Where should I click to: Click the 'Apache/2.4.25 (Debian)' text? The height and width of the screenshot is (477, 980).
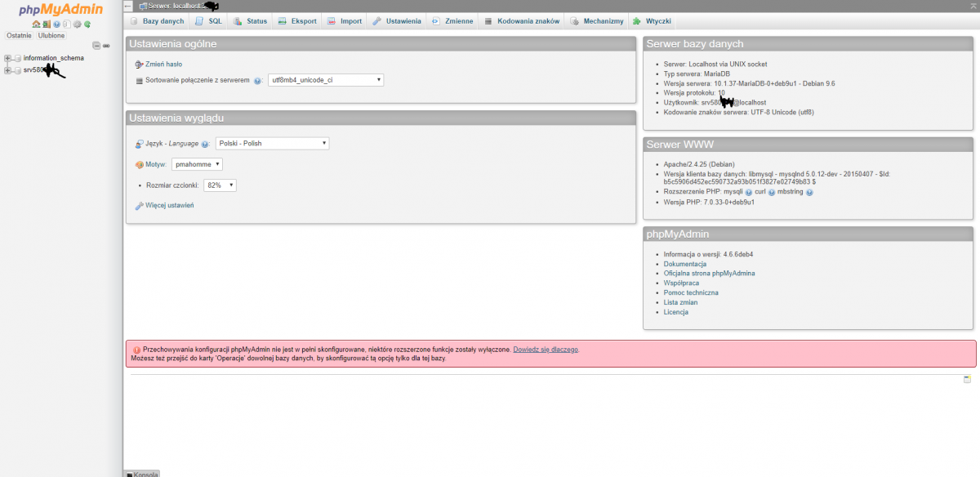tap(699, 164)
